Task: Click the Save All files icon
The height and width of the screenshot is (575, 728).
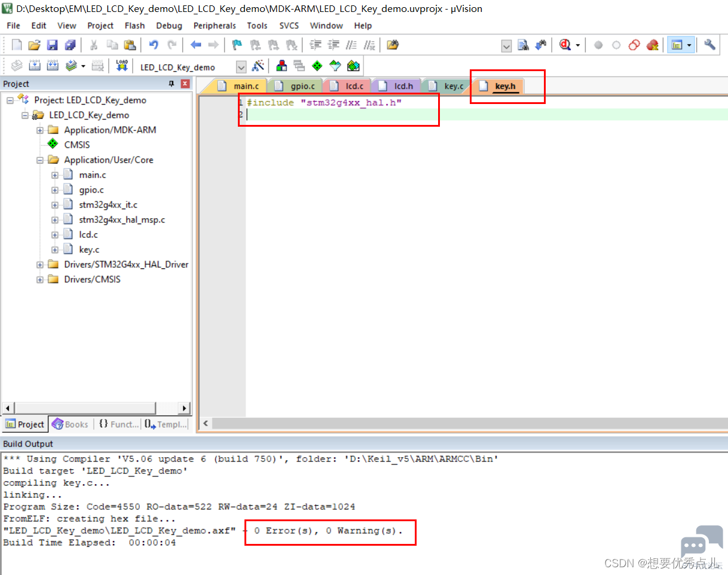Action: 70,45
